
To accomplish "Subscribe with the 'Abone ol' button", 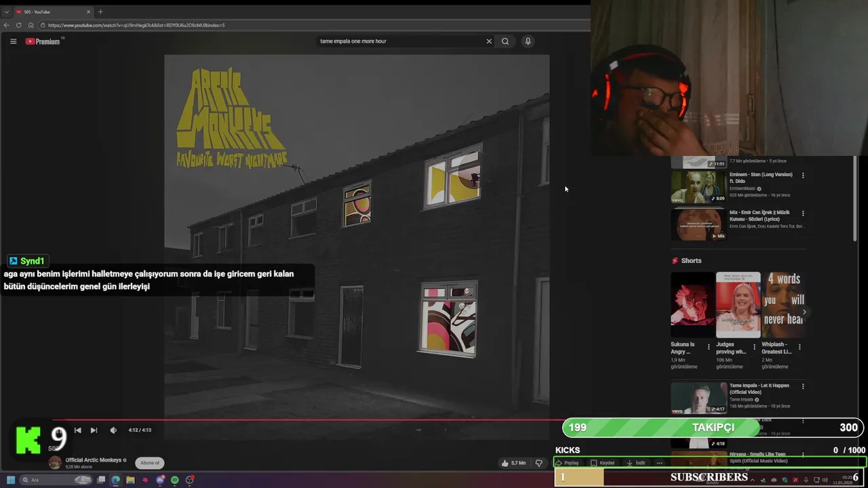I will (x=150, y=463).
